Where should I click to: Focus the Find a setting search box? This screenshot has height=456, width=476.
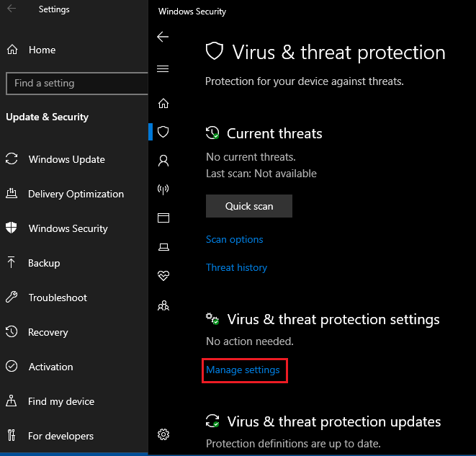click(77, 84)
